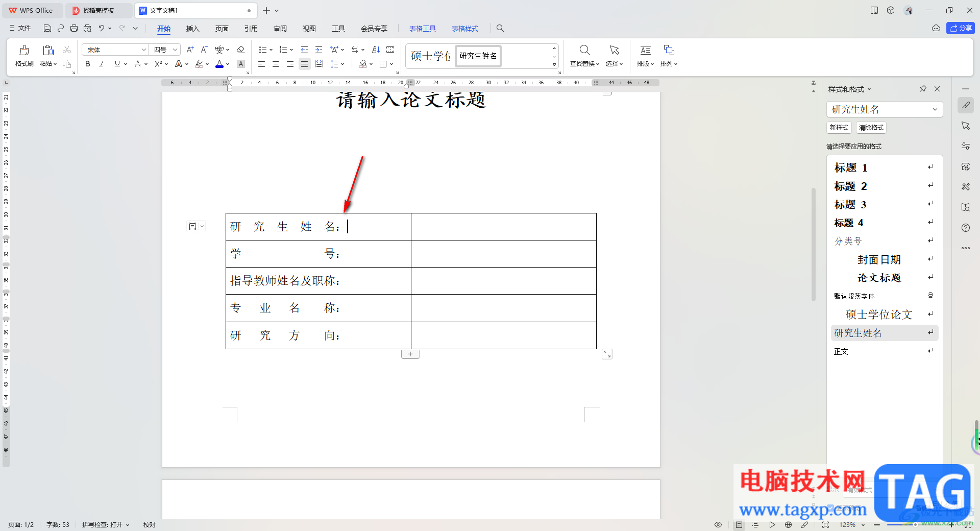
Task: Click the eye protection mode icon
Action: pyautogui.click(x=718, y=524)
